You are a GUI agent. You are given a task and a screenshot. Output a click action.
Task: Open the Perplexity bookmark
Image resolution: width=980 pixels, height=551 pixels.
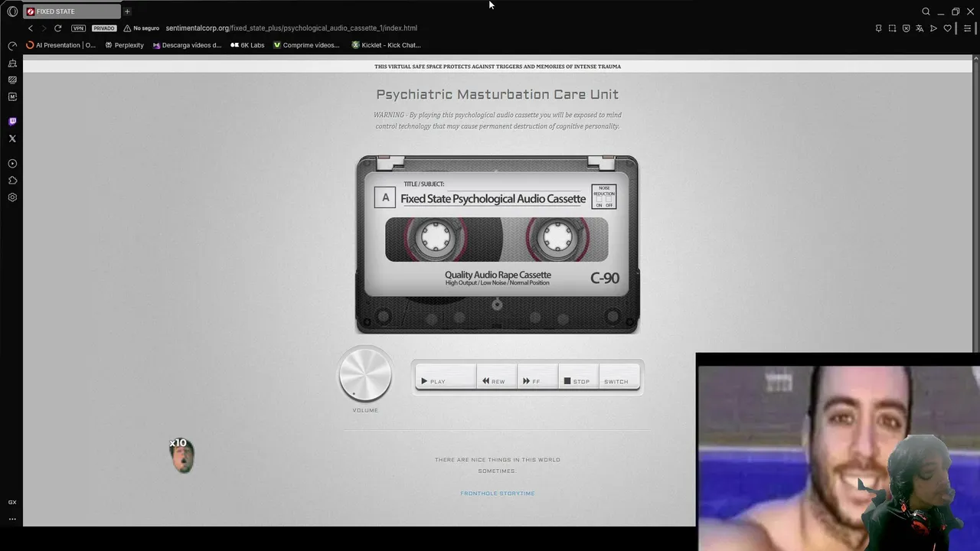[124, 45]
